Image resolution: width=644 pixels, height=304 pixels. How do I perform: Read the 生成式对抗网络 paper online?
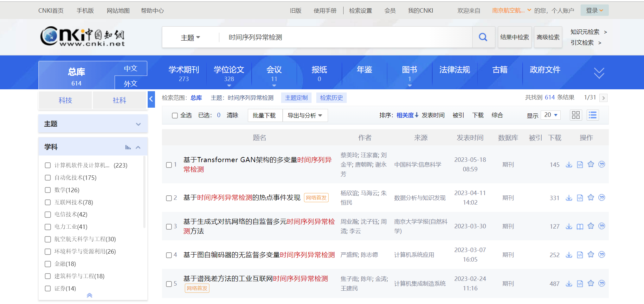580,226
